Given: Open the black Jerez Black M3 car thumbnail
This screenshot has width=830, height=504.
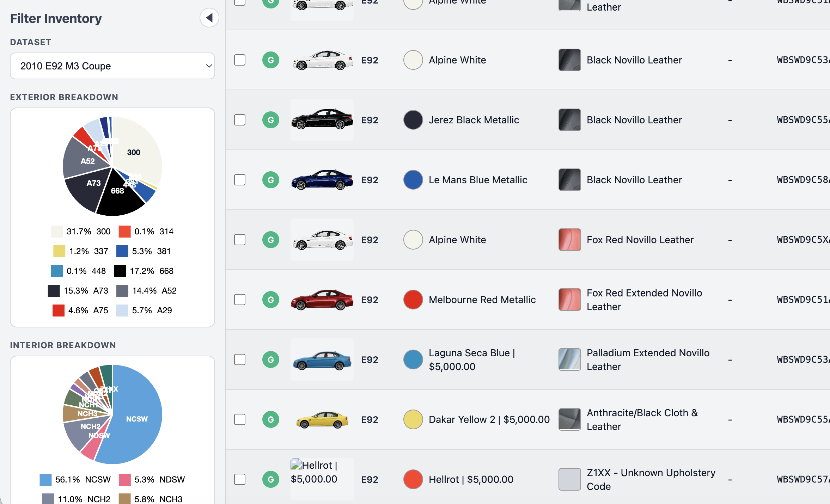Looking at the screenshot, I should click(322, 120).
